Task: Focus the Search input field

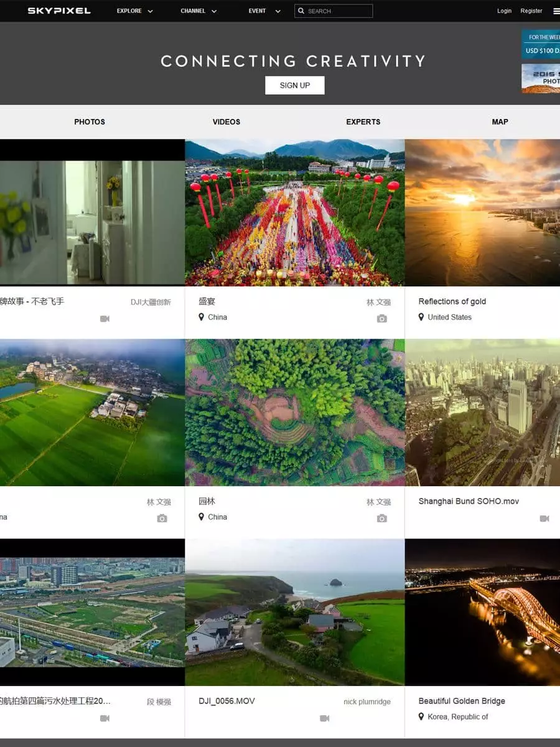Action: (339, 11)
